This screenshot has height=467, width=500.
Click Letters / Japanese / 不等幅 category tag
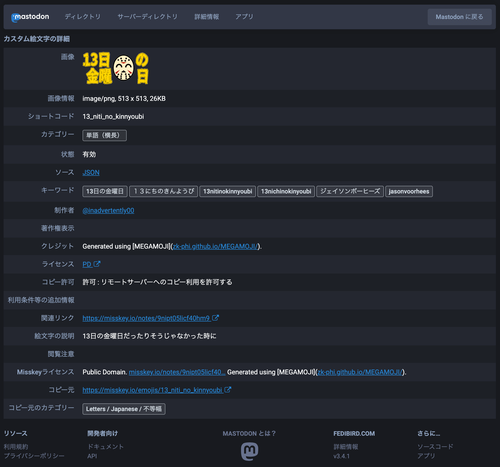tap(124, 409)
